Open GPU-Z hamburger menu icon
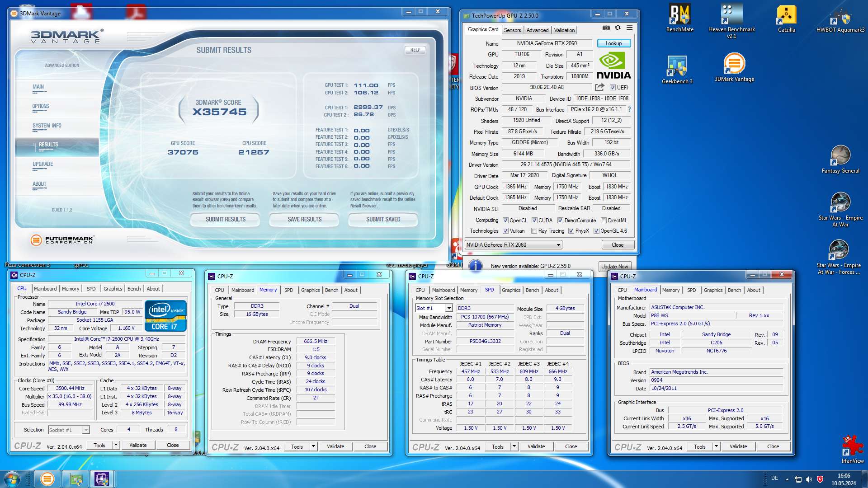This screenshot has height=488, width=868. pos(629,28)
